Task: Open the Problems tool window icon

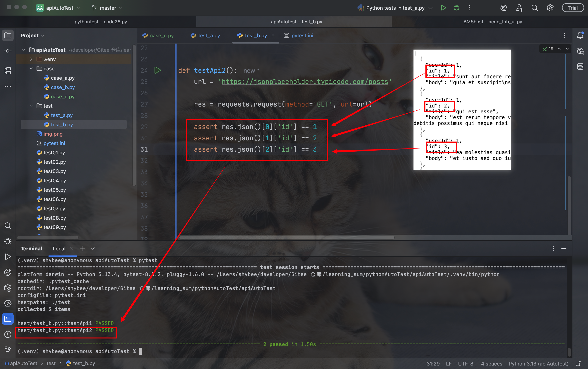Action: 8,334
